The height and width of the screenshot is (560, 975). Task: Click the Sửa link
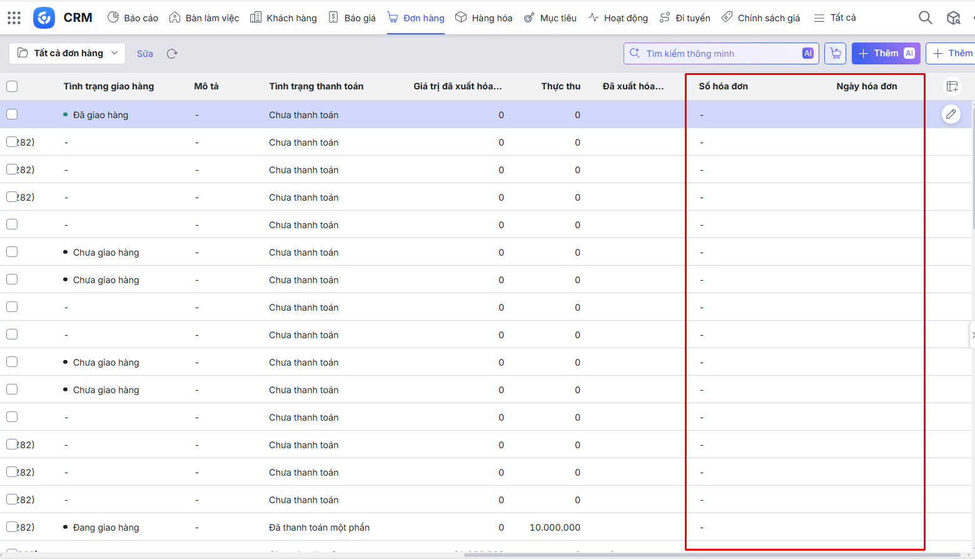145,54
